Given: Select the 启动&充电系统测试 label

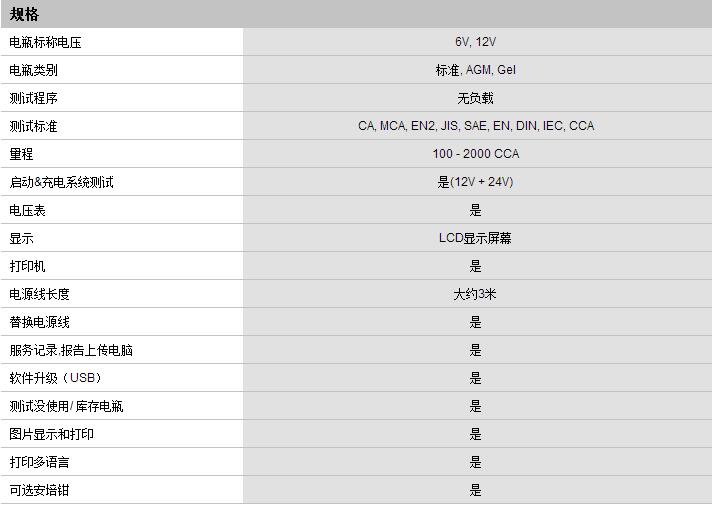Looking at the screenshot, I should [61, 182].
